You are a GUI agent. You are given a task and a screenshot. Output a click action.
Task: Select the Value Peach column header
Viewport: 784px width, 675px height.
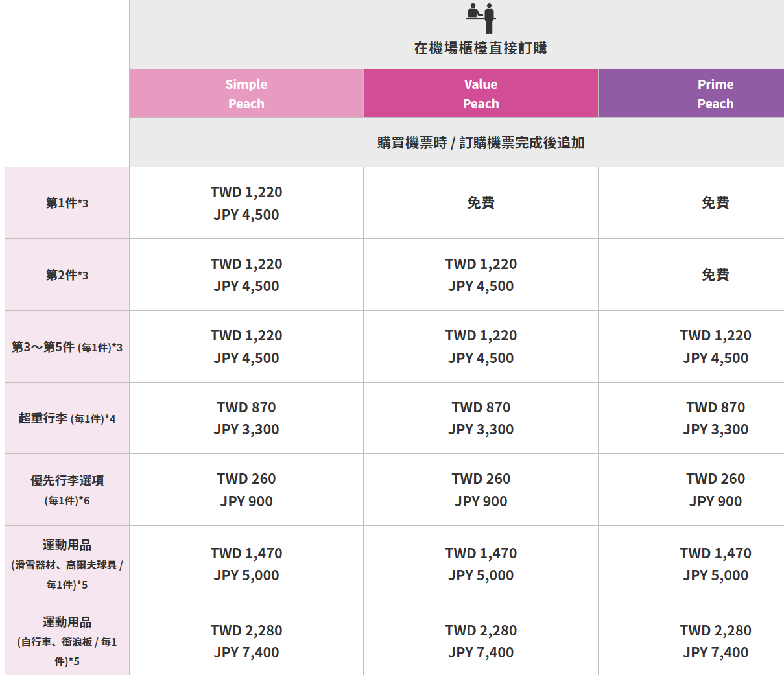pos(481,94)
